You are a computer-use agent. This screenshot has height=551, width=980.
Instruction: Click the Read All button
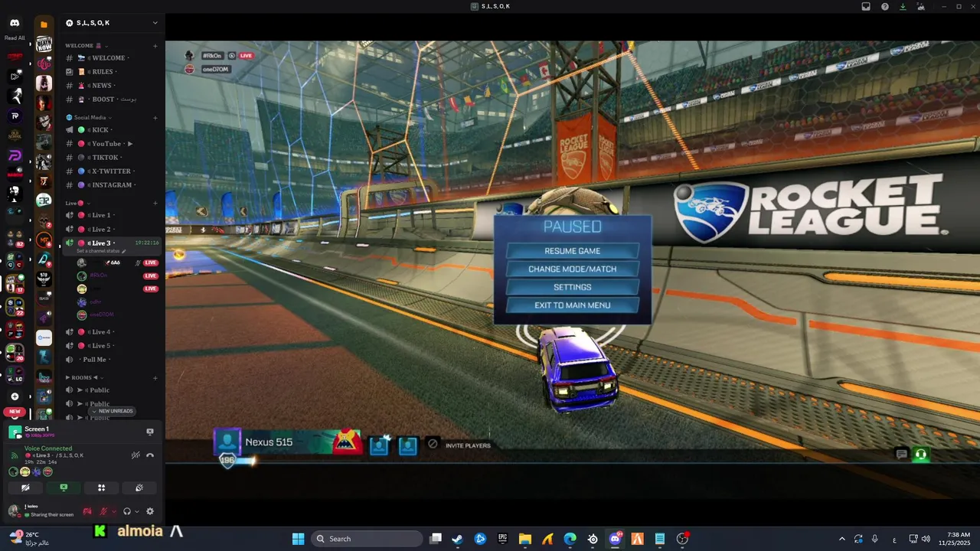15,37
